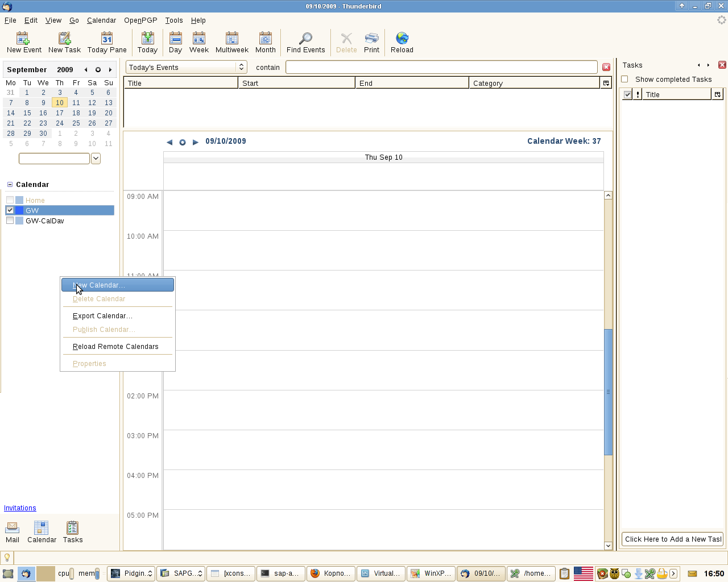728x582 pixels.
Task: Open Tasks mode icon at bottom left
Action: [73, 533]
